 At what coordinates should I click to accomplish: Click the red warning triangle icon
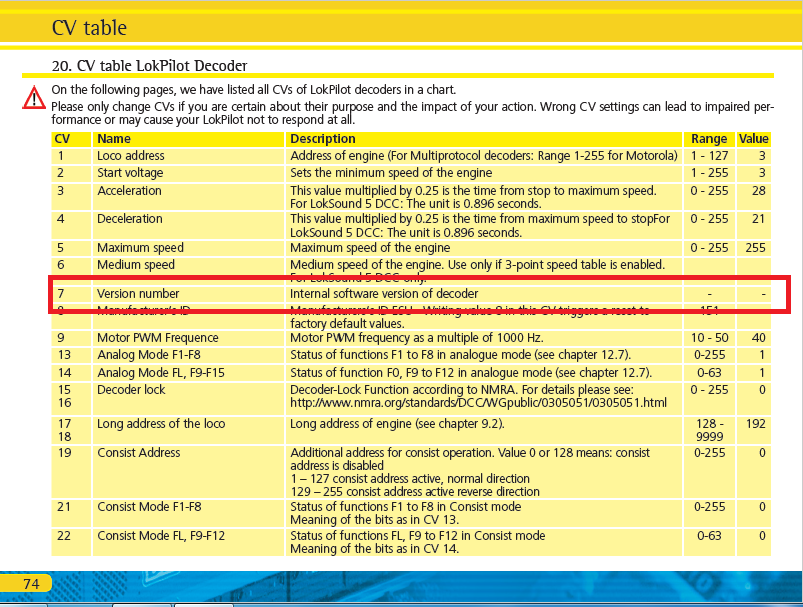[x=34, y=97]
